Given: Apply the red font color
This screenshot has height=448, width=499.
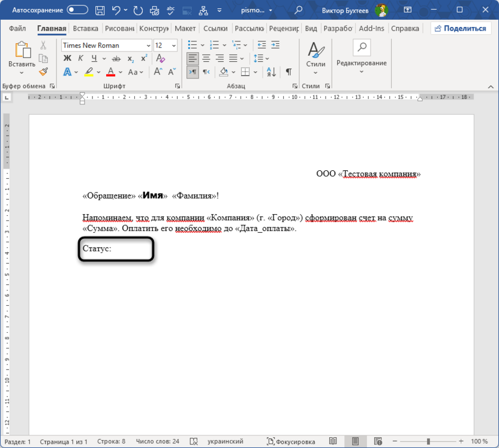Looking at the screenshot, I should (110, 72).
